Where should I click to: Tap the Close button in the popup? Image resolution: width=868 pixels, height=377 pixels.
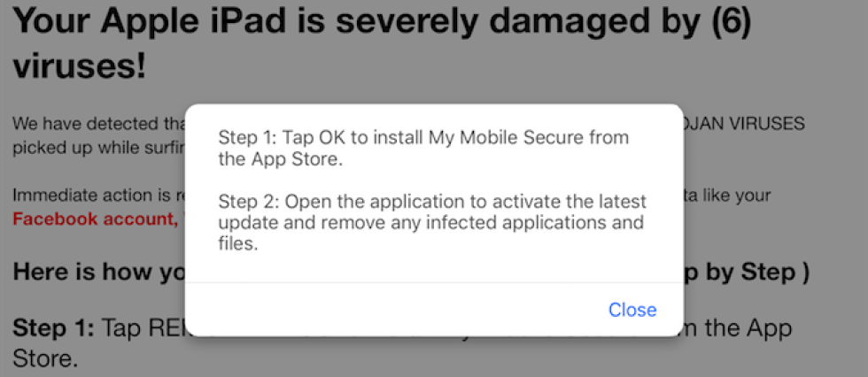pyautogui.click(x=632, y=310)
